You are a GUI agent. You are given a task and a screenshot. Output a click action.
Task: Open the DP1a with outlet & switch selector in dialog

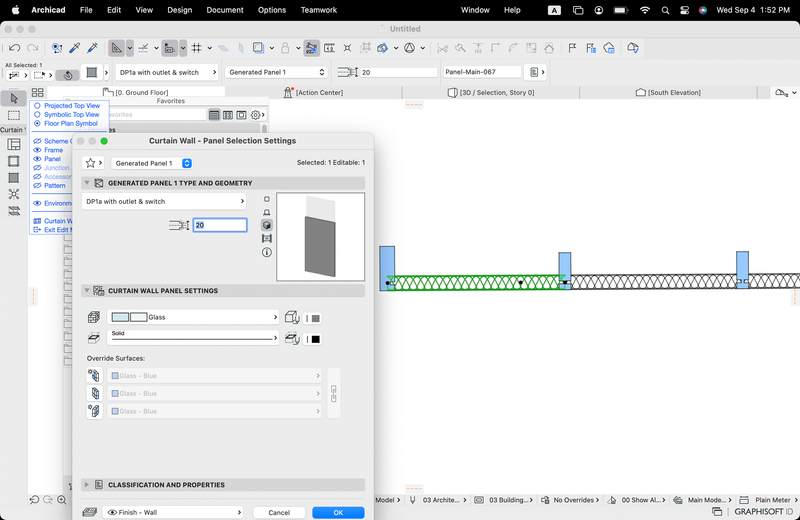[164, 202]
